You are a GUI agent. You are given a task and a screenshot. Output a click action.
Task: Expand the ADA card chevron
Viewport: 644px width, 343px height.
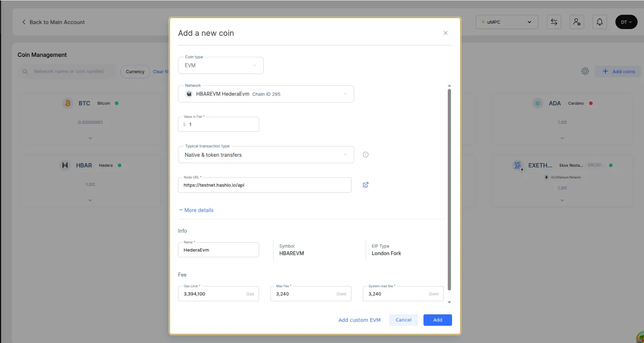tap(562, 138)
